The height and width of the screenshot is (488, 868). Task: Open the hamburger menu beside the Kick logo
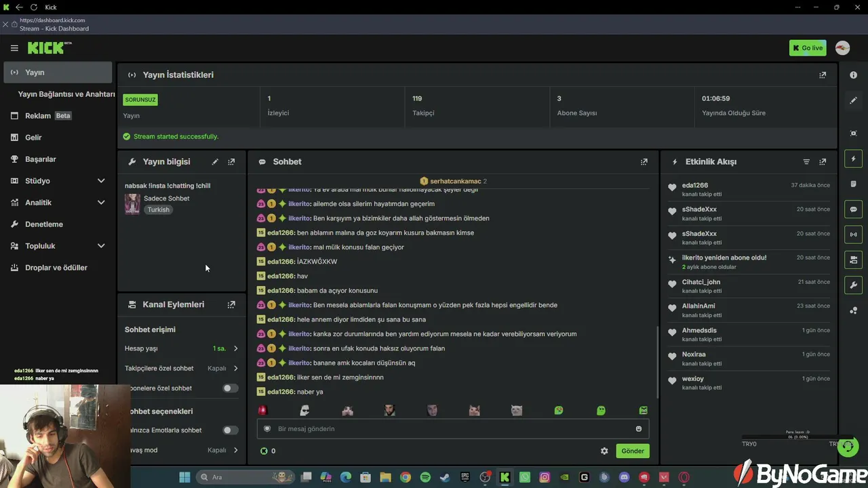point(14,48)
